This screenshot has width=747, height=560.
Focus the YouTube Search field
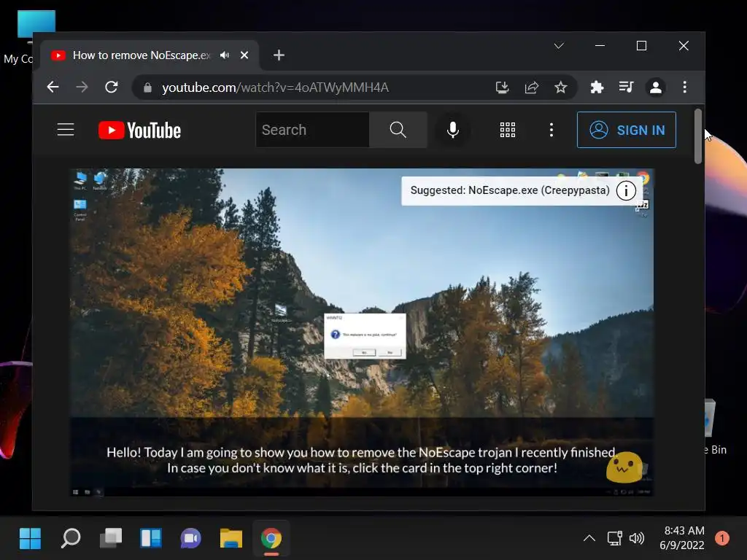click(312, 130)
